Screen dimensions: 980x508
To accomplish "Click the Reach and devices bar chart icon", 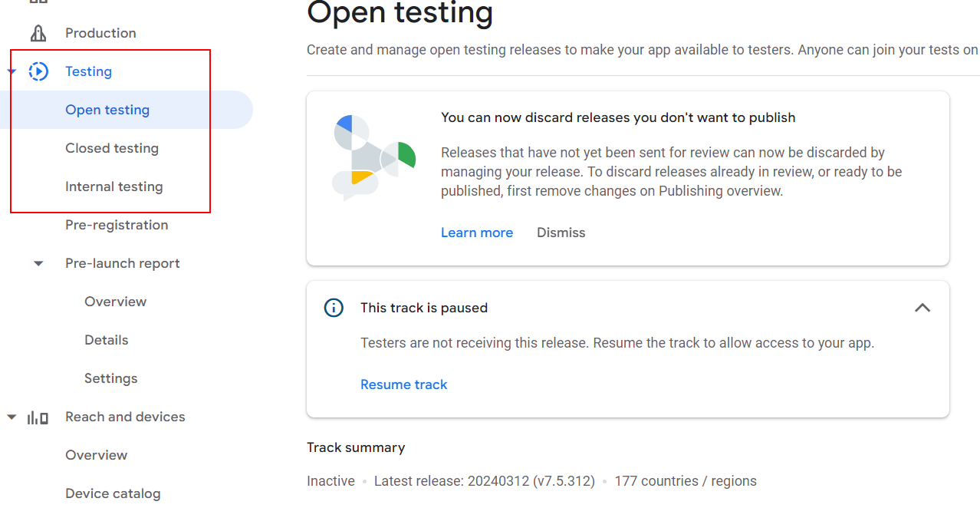I will (x=38, y=416).
